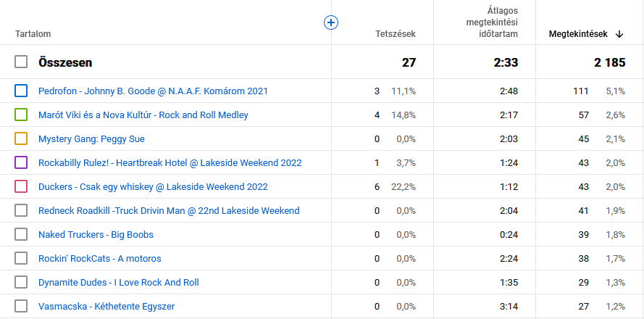Open Pedrofon - Johnny B. Goode video link
Viewport: 644px width, 319px height.
tap(153, 91)
